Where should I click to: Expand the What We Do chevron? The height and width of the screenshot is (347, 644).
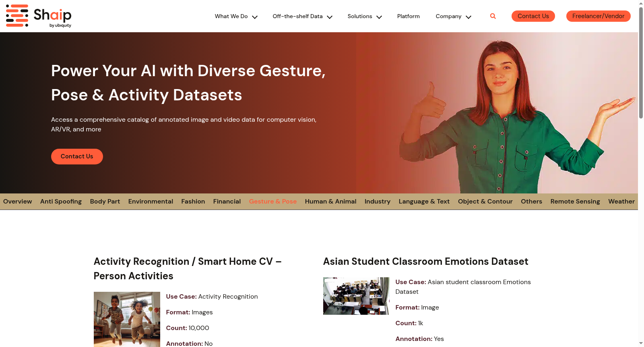(x=255, y=17)
